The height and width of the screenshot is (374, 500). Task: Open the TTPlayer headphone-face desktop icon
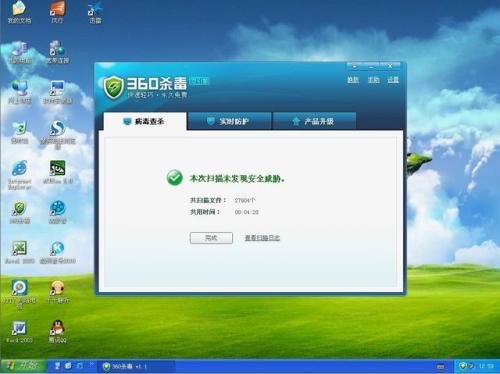pos(57,292)
